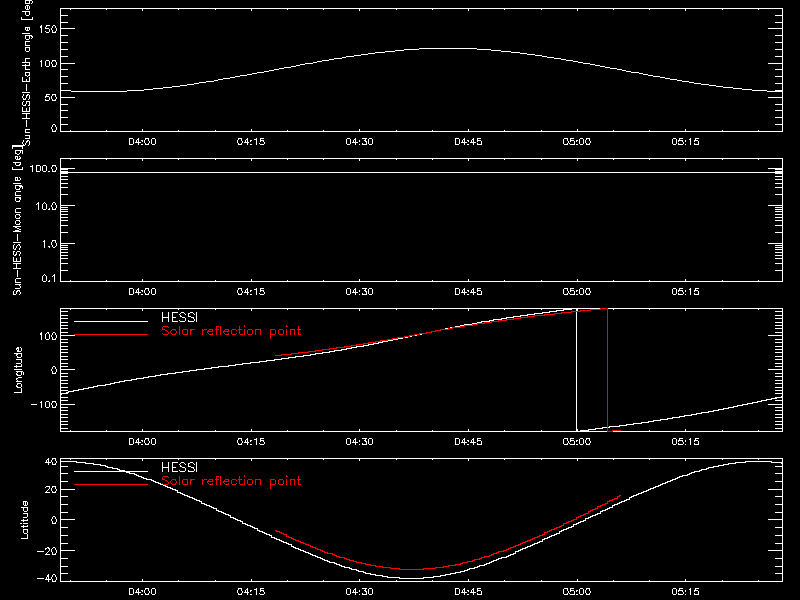
Task: Click the 50 tick label on Earth angle axis
Action: click(x=51, y=97)
